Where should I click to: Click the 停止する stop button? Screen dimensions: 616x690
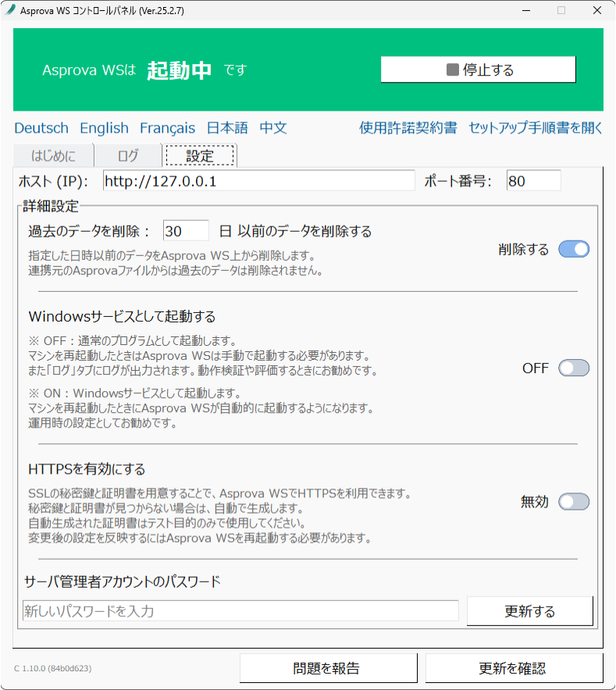(478, 69)
